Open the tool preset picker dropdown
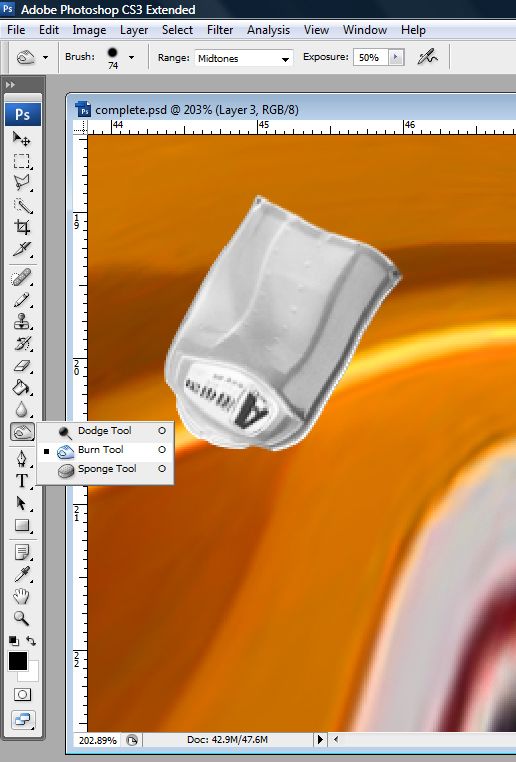This screenshot has width=516, height=762. 45,57
